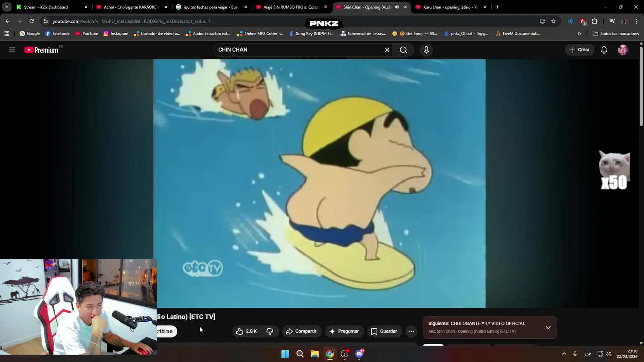Click the install app icon in address bar
The width and height of the screenshot is (644, 362).
click(542, 21)
